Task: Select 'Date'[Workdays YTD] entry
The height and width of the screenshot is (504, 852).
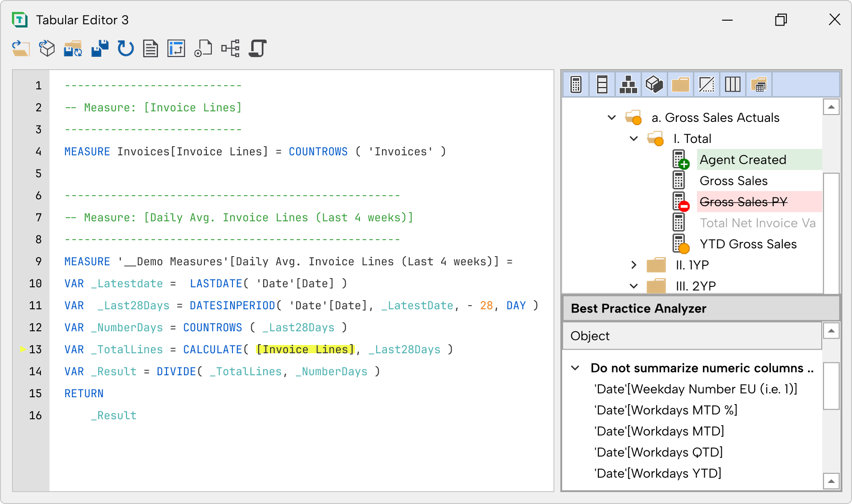Action: (x=658, y=473)
